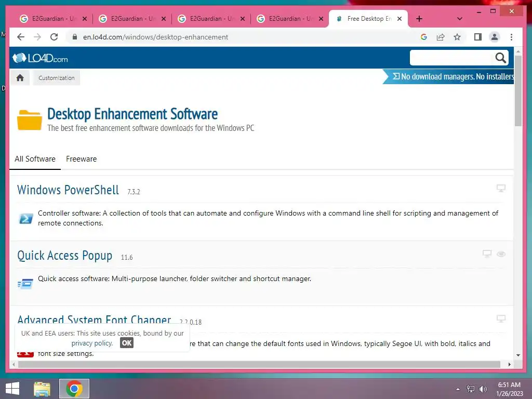Close the first E2Guardian tab
532x399 pixels.
pyautogui.click(x=85, y=19)
